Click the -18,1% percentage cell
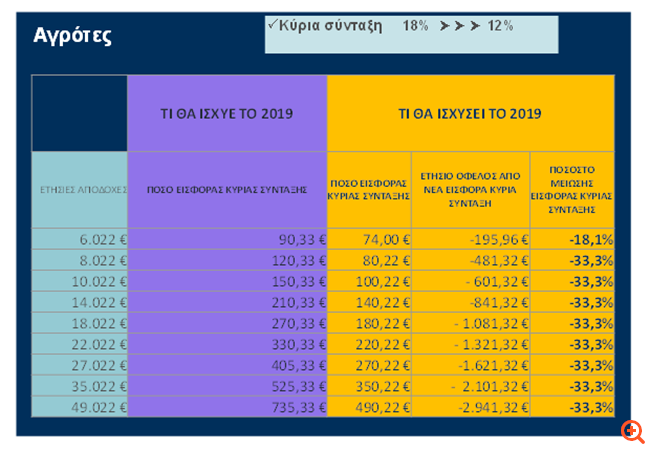This screenshot has width=650, height=449. point(591,239)
